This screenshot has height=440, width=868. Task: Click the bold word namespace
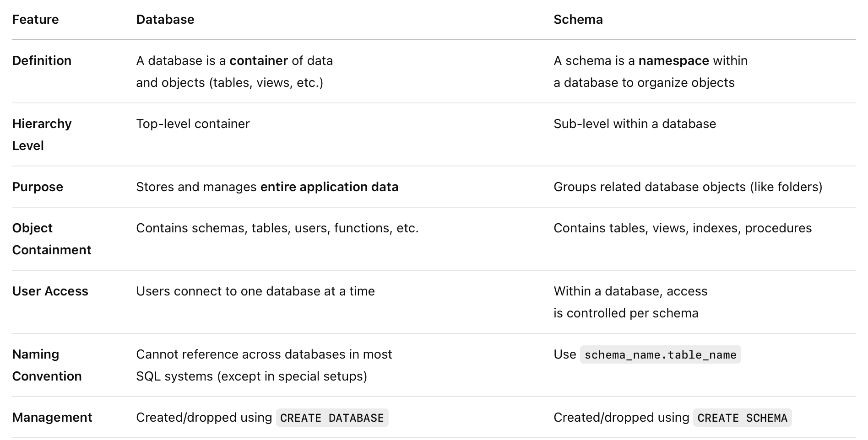click(673, 61)
